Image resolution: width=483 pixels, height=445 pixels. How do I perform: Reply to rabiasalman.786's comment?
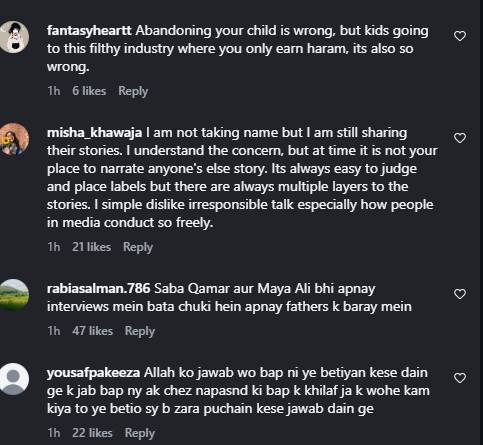pos(140,331)
